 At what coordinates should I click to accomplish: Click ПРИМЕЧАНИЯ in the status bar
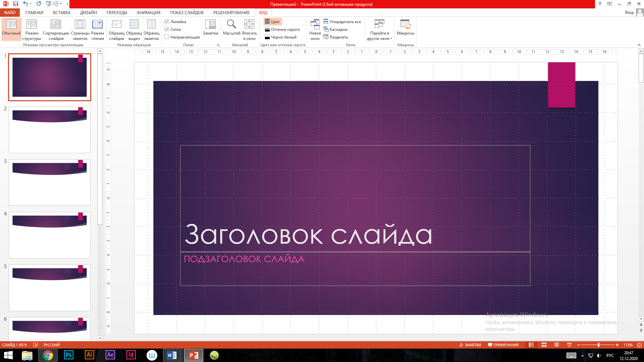(x=503, y=345)
